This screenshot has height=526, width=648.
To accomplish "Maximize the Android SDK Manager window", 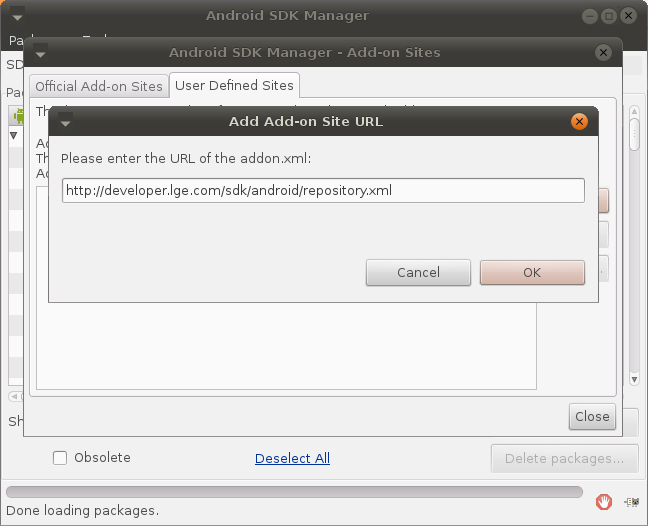I will click(x=609, y=16).
